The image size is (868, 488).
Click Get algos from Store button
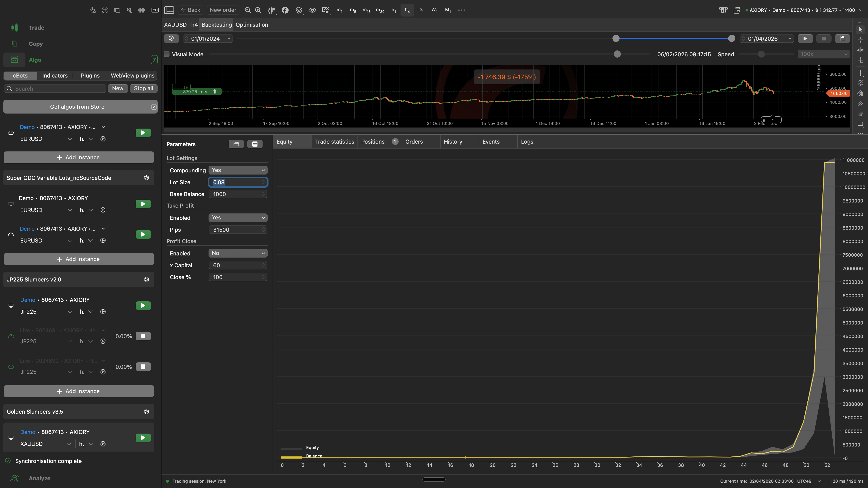tap(78, 107)
